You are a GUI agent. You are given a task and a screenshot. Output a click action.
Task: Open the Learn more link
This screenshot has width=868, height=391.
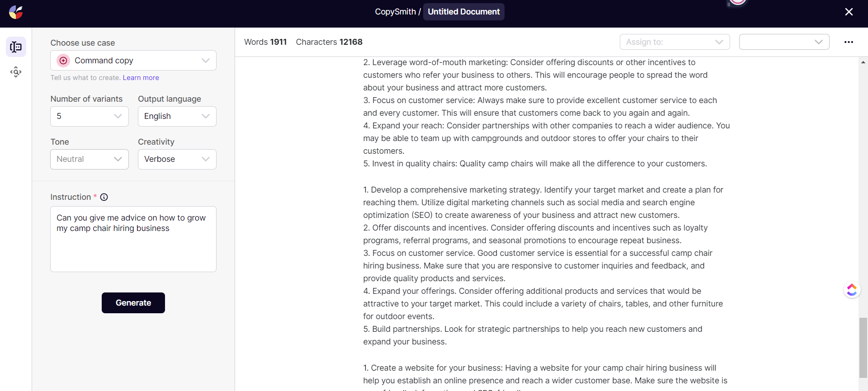click(x=141, y=77)
